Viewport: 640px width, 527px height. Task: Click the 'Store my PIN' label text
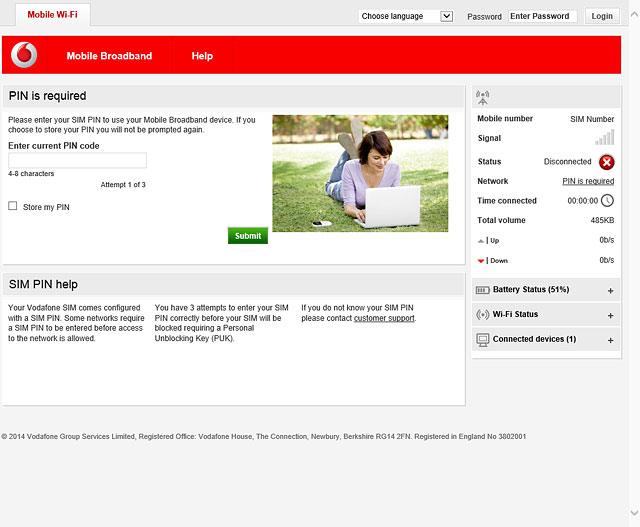[x=46, y=207]
